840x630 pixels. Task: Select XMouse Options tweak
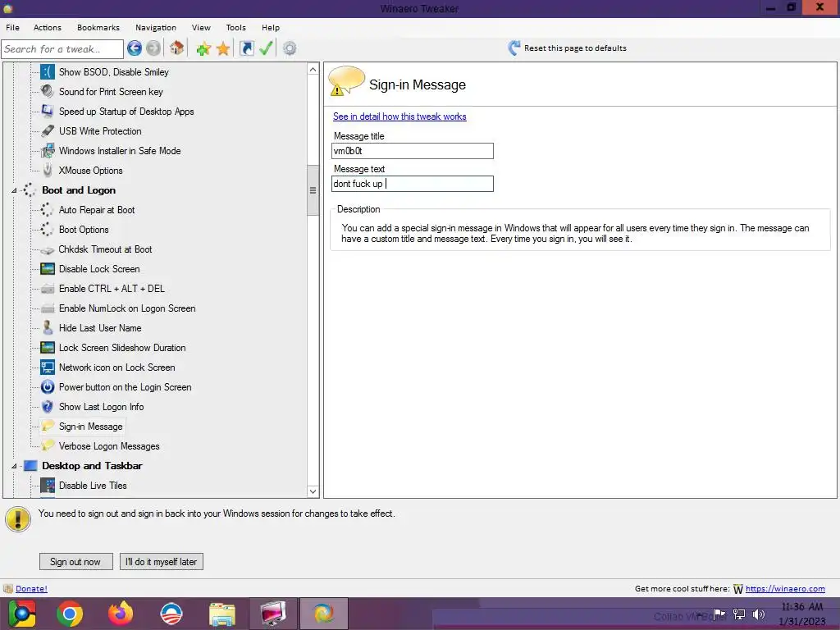coord(91,171)
